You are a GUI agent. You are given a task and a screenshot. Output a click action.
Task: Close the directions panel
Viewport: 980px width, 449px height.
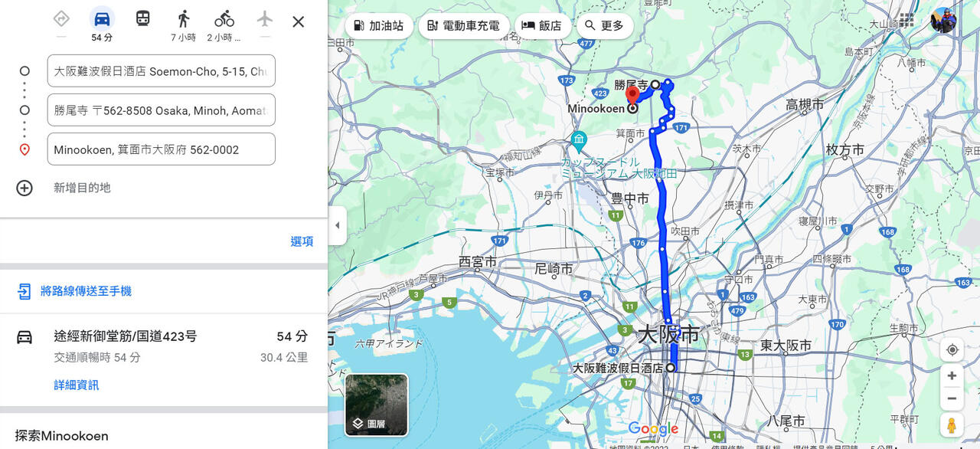[299, 21]
